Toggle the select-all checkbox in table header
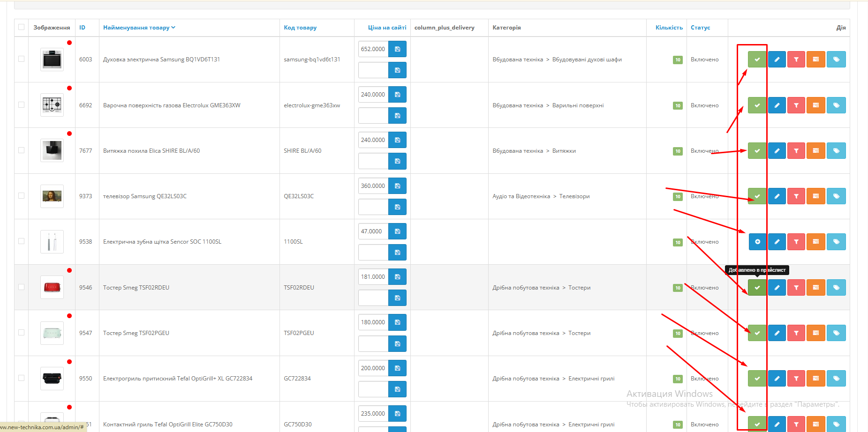 coord(21,27)
